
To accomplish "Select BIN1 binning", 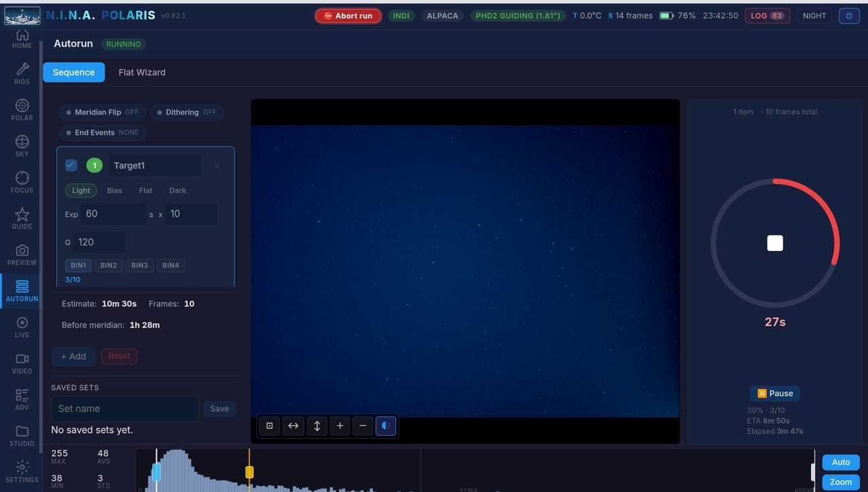I will [79, 265].
